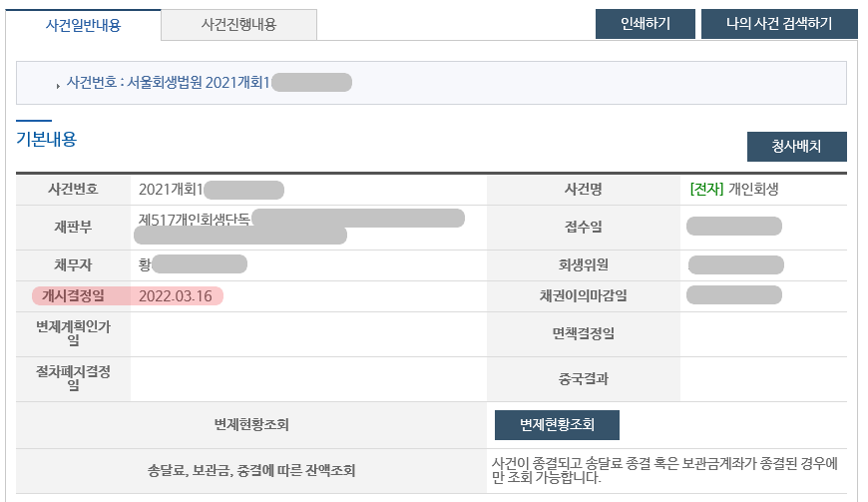Viewport: 868px width, 502px height.
Task: Click the 종국결과 label cell
Action: (x=584, y=379)
